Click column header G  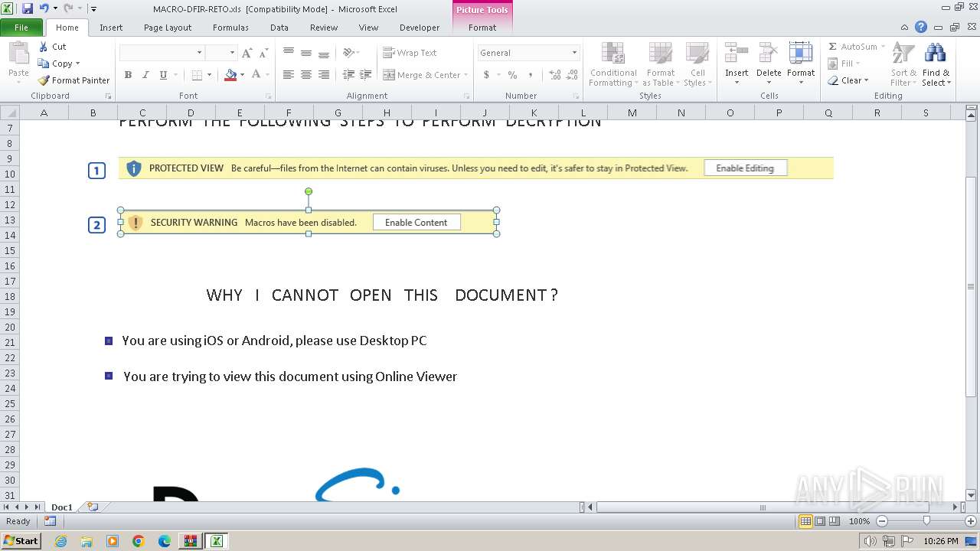338,112
